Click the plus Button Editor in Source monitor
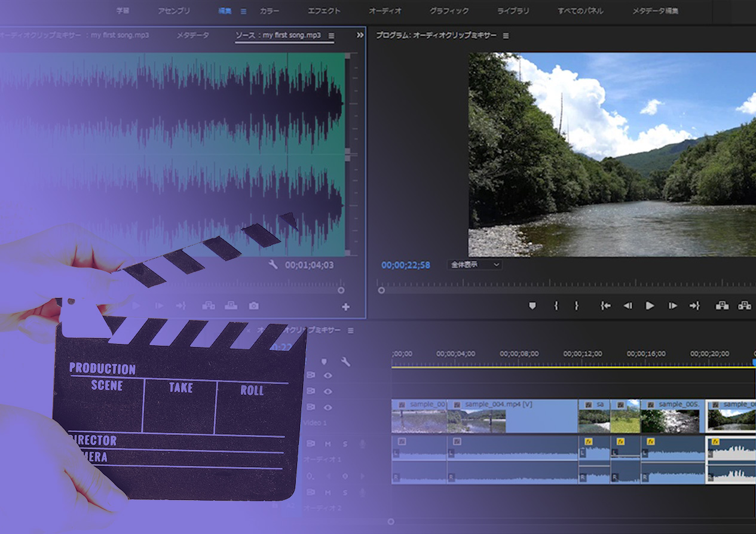Screen dimensions: 756x534 pyautogui.click(x=345, y=307)
